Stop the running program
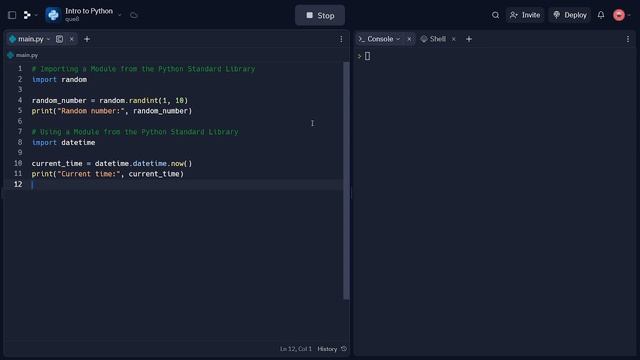The image size is (640, 360). [x=320, y=15]
